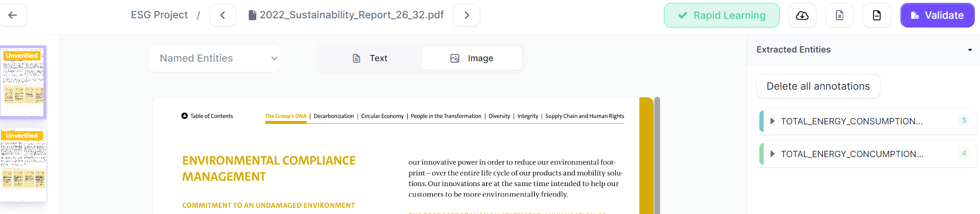Image resolution: width=980 pixels, height=214 pixels.
Task: Open the Named Entities dropdown
Action: point(215,58)
